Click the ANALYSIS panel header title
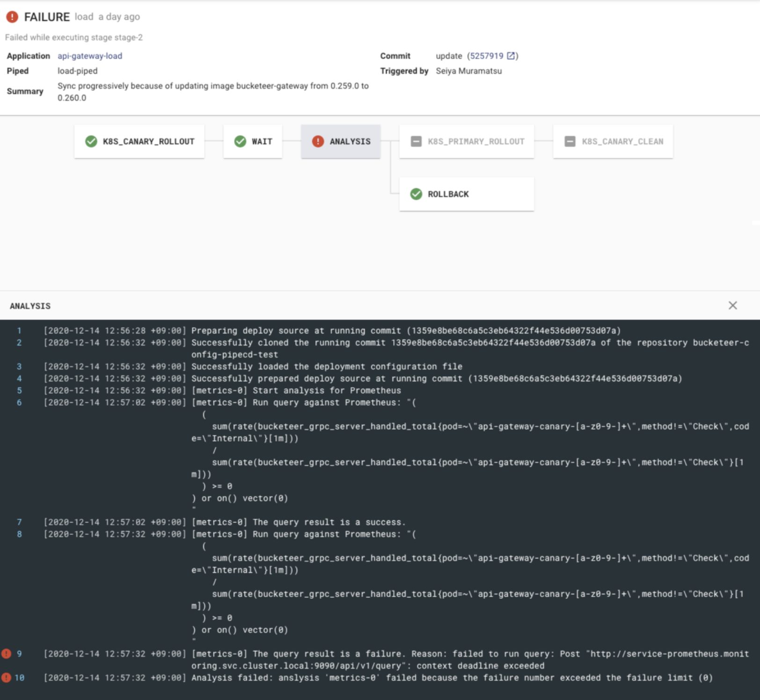 [30, 306]
